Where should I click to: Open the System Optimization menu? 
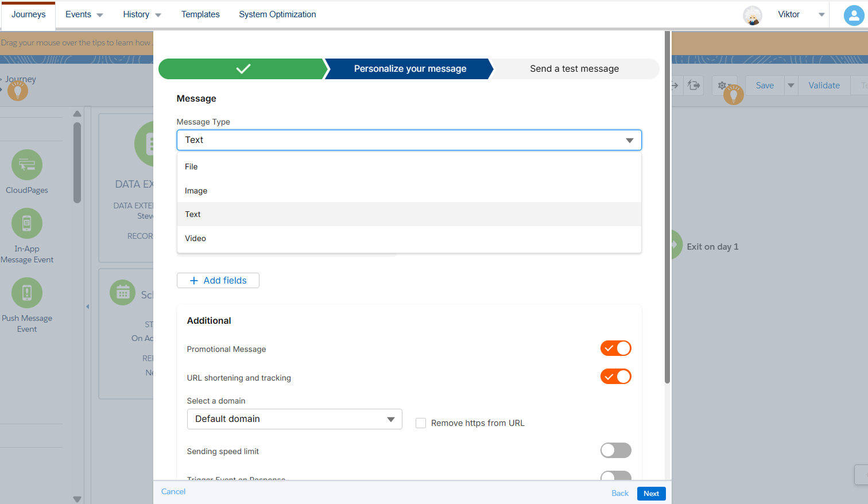pos(277,14)
